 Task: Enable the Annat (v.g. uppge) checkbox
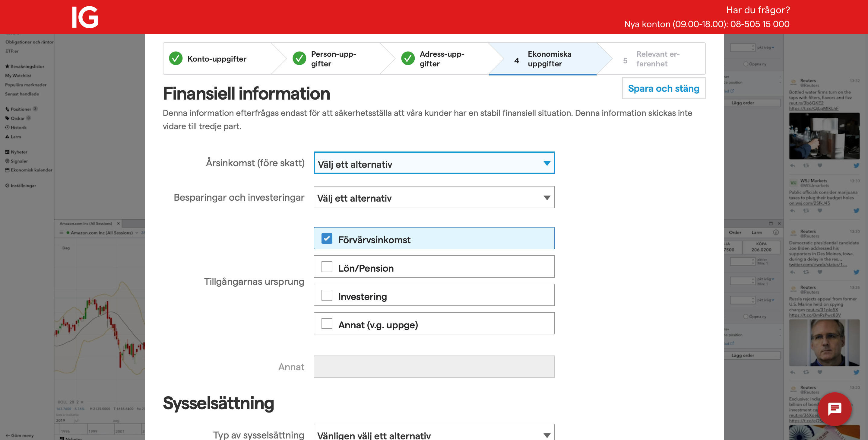click(x=327, y=324)
